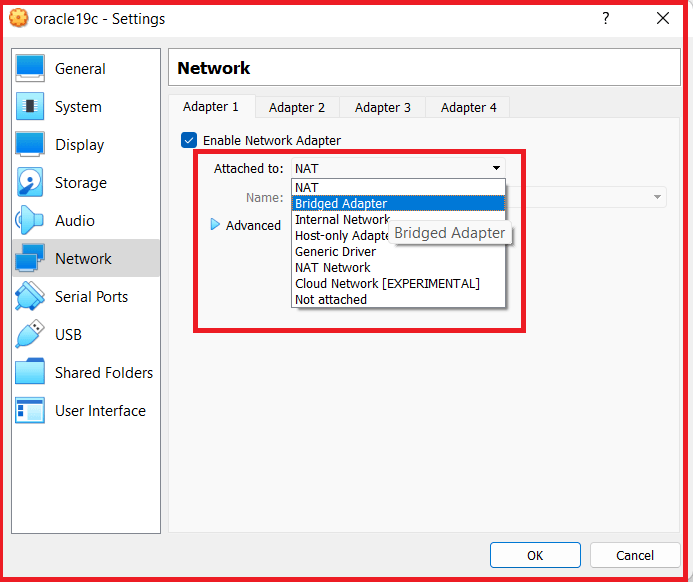Open the Shared Folders folder icon
This screenshot has width=693, height=582.
click(30, 372)
